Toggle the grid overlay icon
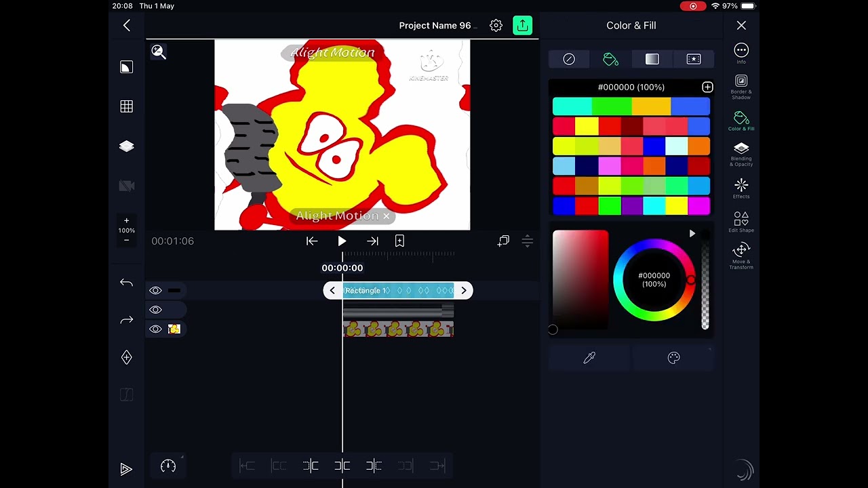Image resolution: width=868 pixels, height=488 pixels. [x=127, y=106]
